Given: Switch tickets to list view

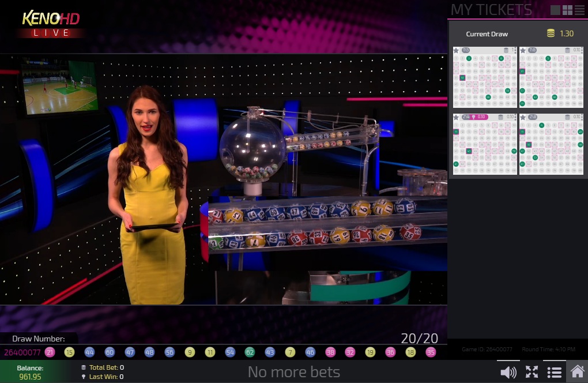Looking at the screenshot, I should tap(579, 10).
